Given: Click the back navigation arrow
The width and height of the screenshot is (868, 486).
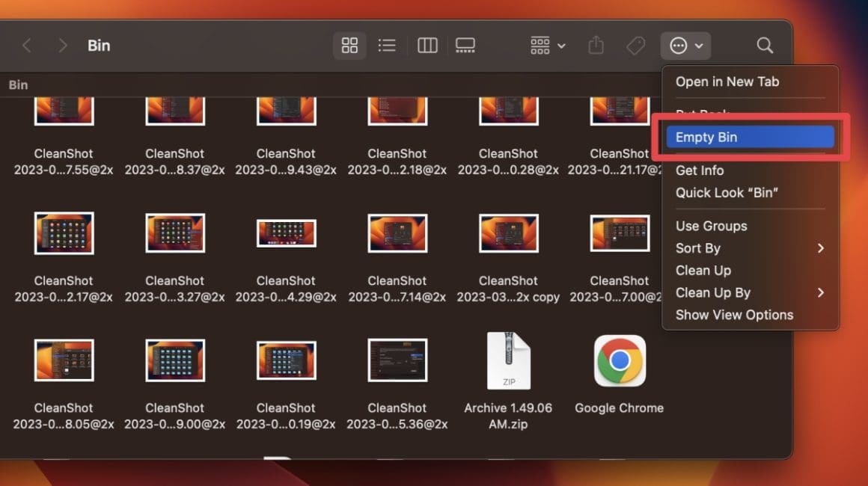Looking at the screenshot, I should [x=26, y=45].
